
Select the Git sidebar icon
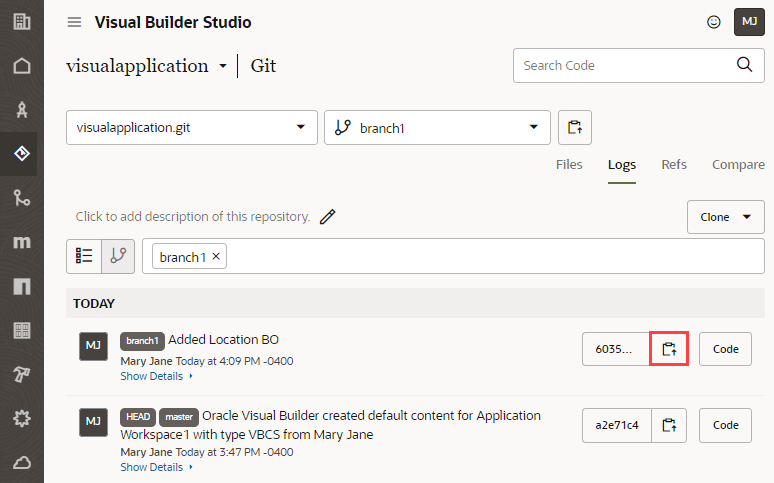22,154
